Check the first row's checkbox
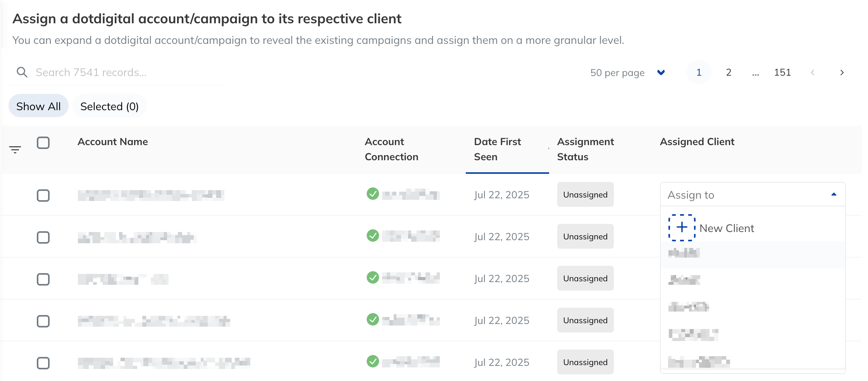868x381 pixels. [43, 196]
